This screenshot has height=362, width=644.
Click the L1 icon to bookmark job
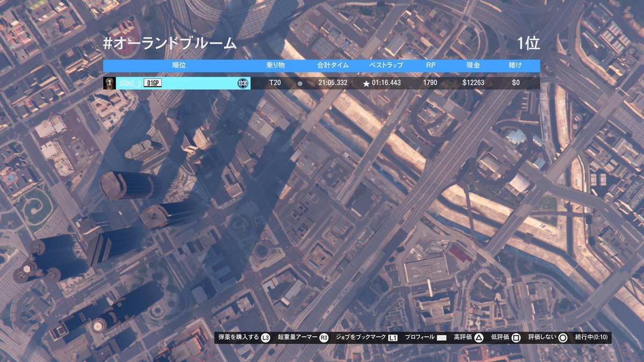pyautogui.click(x=393, y=338)
